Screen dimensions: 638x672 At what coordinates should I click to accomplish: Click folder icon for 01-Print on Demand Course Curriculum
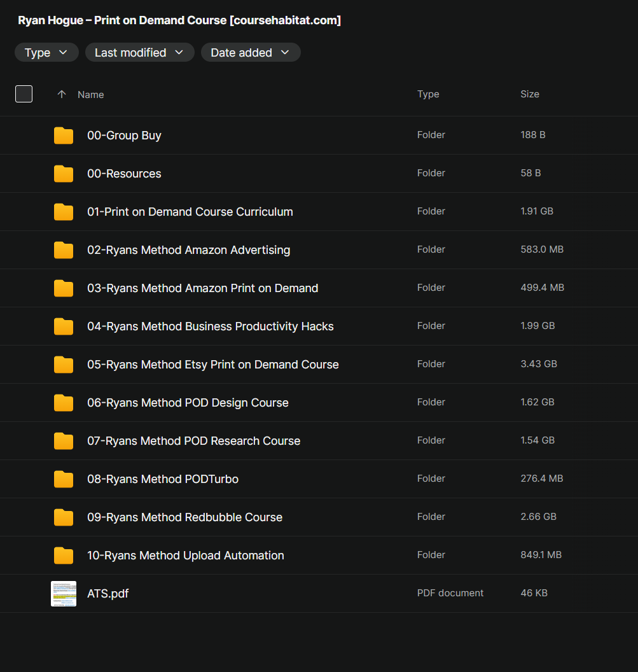[64, 212]
